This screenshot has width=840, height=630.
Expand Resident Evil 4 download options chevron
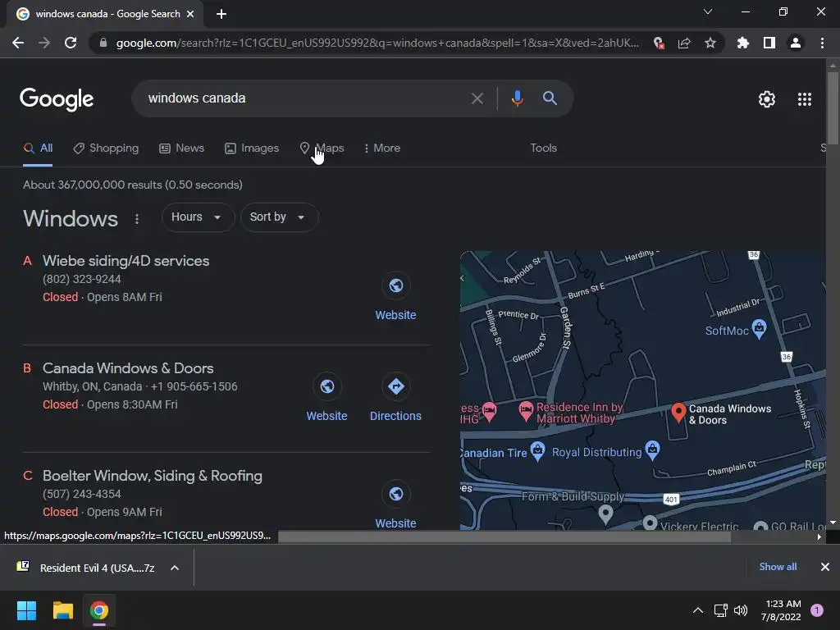click(175, 568)
